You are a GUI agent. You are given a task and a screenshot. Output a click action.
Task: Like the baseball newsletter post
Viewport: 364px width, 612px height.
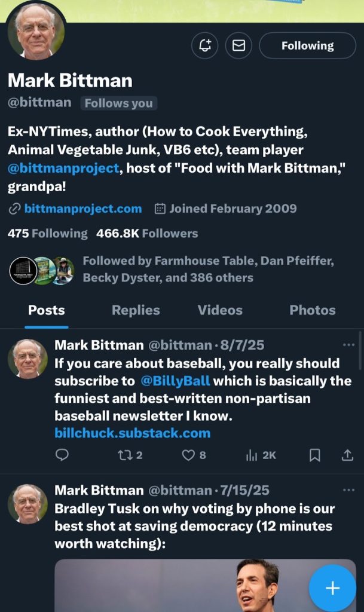[x=194, y=455]
